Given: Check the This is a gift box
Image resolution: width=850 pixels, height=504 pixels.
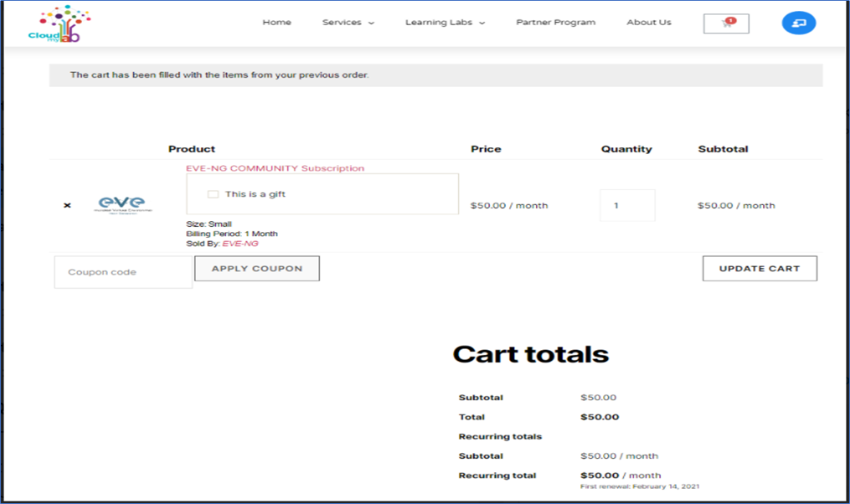Looking at the screenshot, I should [213, 194].
